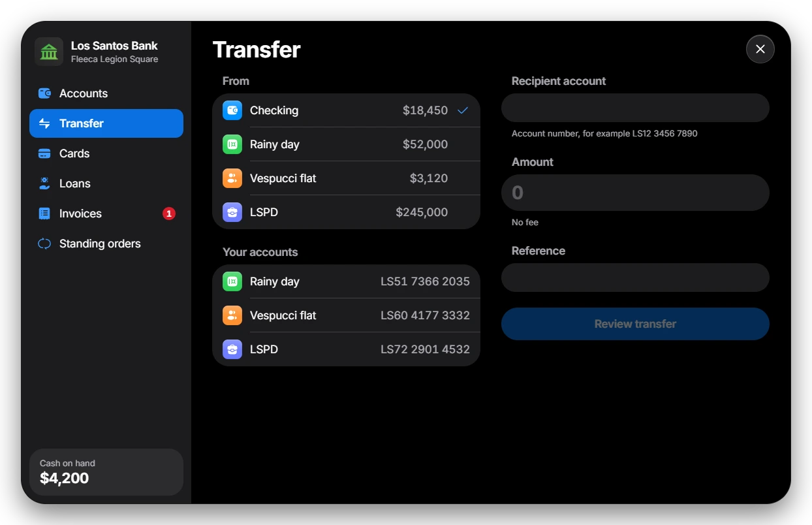Click the checkmark next to Checking
Screen dimensions: 812x525
pos(463,110)
